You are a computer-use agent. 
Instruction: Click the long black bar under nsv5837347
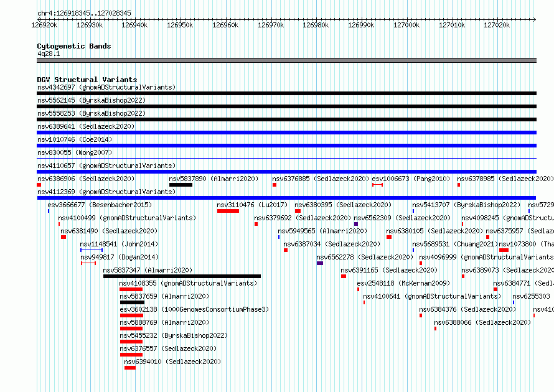[182, 276]
